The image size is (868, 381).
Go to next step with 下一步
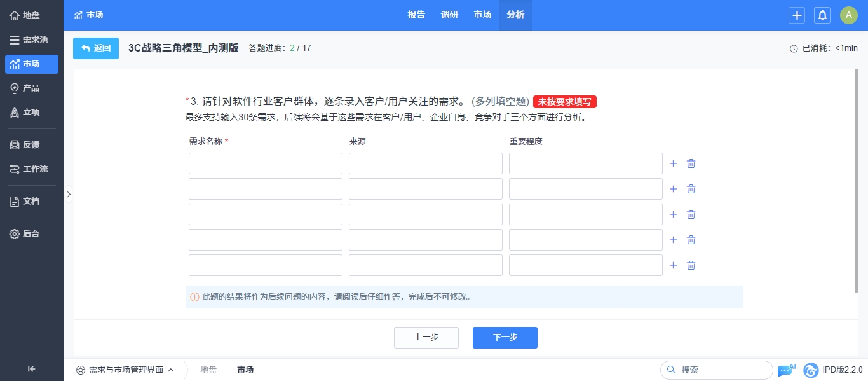505,338
